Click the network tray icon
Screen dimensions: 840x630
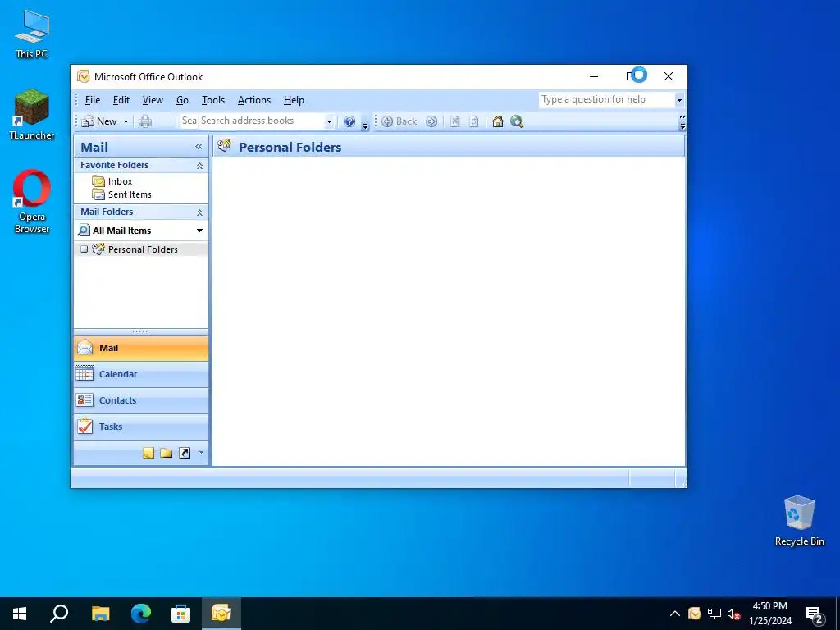click(x=714, y=614)
